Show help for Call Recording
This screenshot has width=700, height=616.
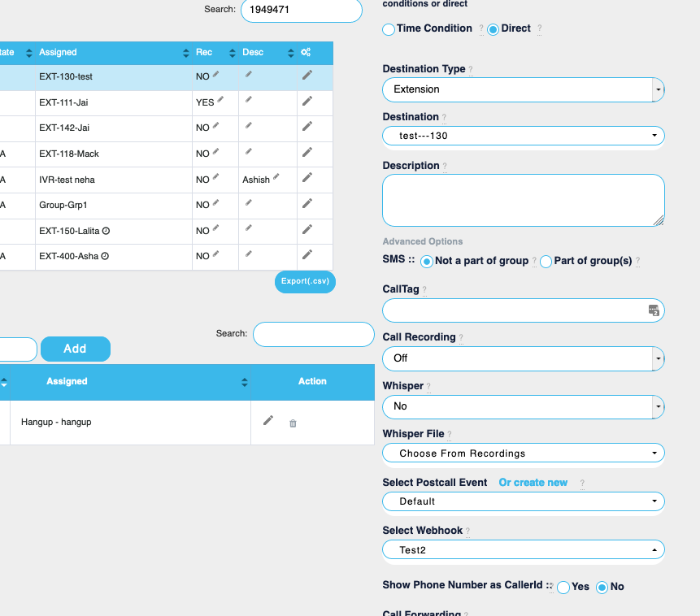tap(461, 338)
